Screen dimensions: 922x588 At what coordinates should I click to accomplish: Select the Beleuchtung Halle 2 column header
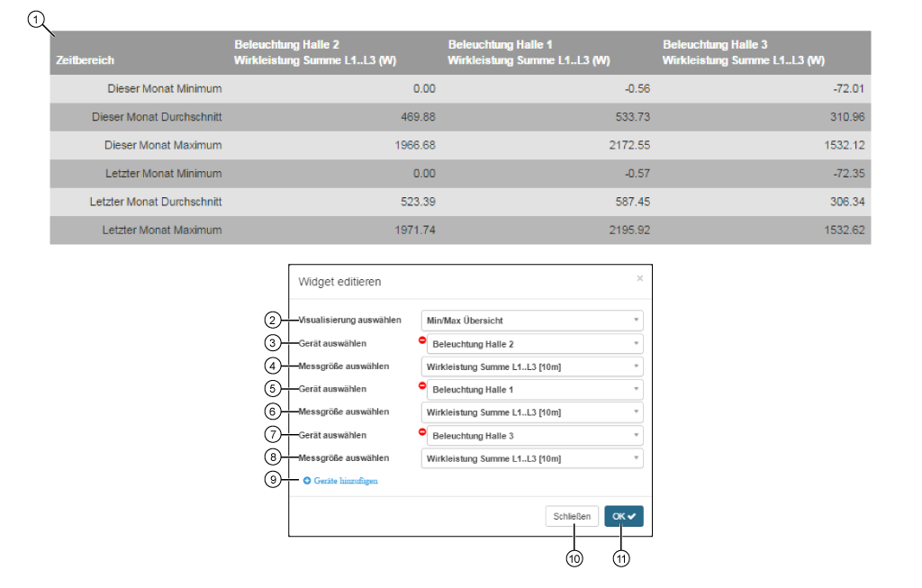click(x=315, y=52)
